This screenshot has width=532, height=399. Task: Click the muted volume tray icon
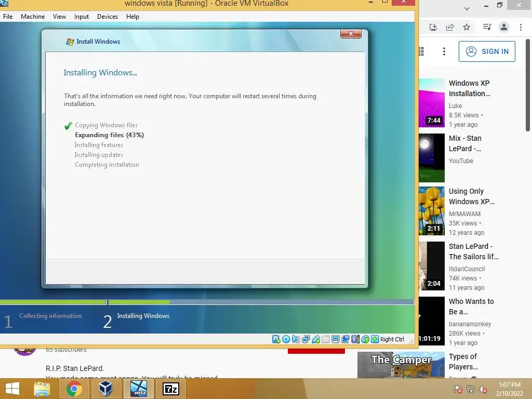pos(483,389)
